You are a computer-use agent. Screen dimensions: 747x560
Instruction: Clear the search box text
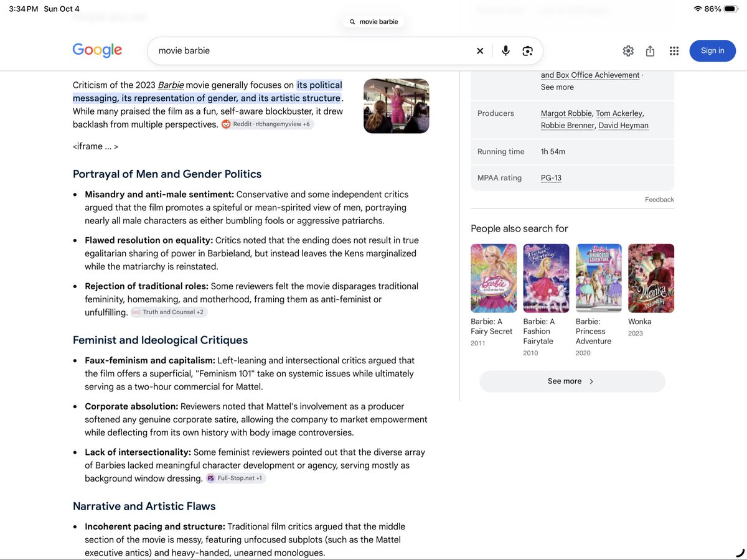480,51
